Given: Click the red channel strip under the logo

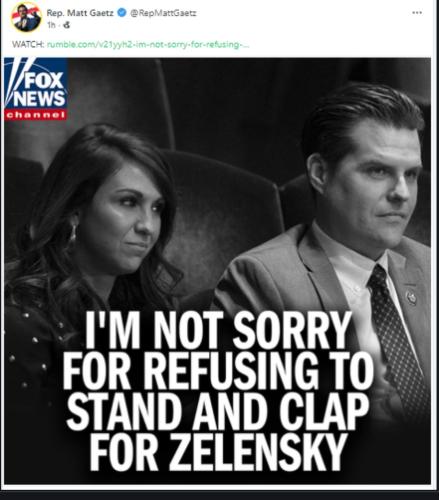Looking at the screenshot, I should (x=36, y=115).
